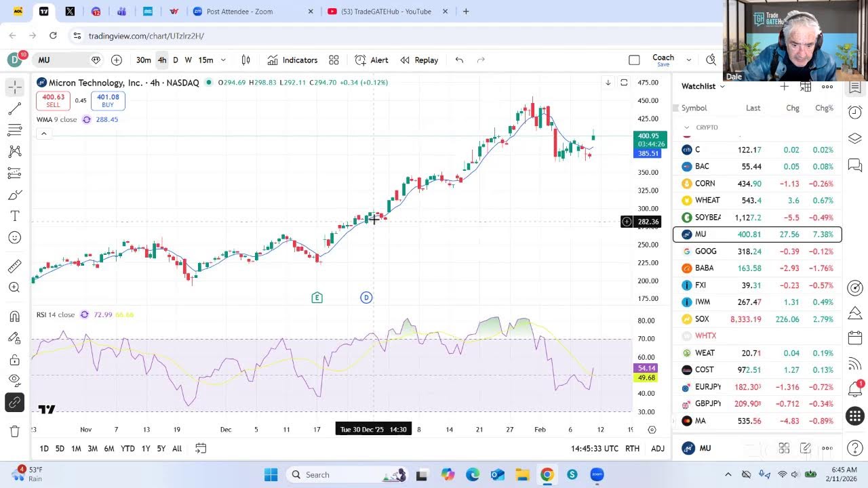Switch to the W weekly interval

click(188, 60)
